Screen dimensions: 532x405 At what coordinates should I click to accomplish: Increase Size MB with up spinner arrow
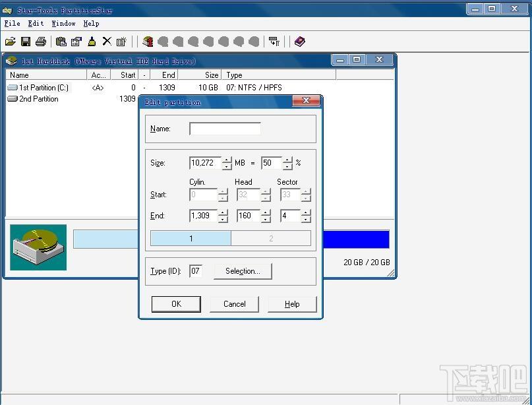point(227,160)
